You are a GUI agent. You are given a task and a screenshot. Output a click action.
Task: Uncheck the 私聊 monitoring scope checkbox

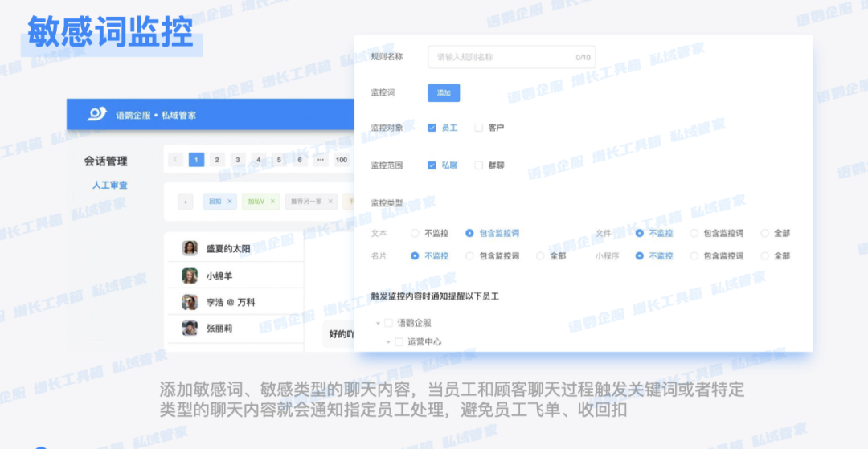tap(432, 165)
